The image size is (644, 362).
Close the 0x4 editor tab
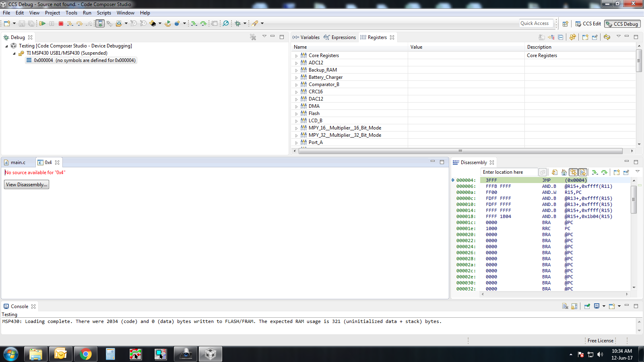click(x=57, y=162)
